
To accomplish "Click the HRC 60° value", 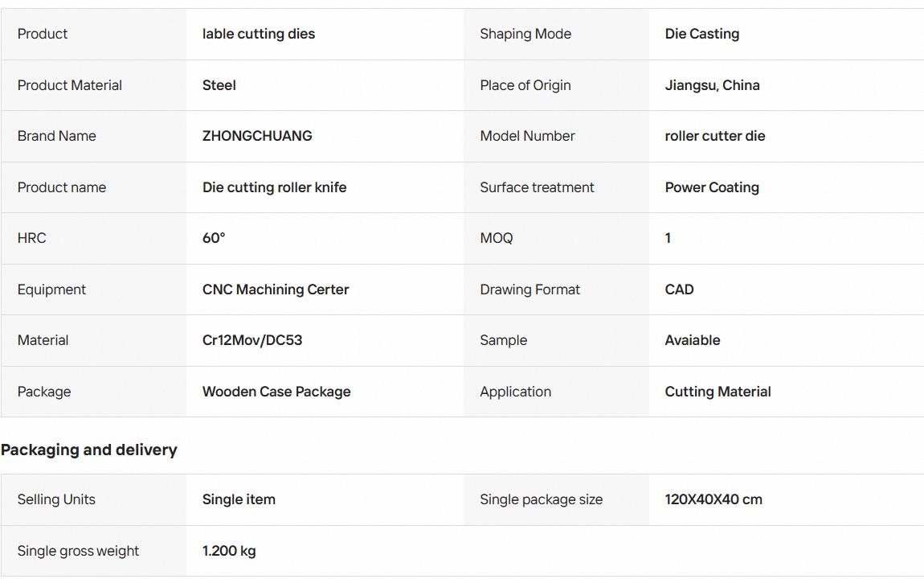I will click(x=213, y=238).
